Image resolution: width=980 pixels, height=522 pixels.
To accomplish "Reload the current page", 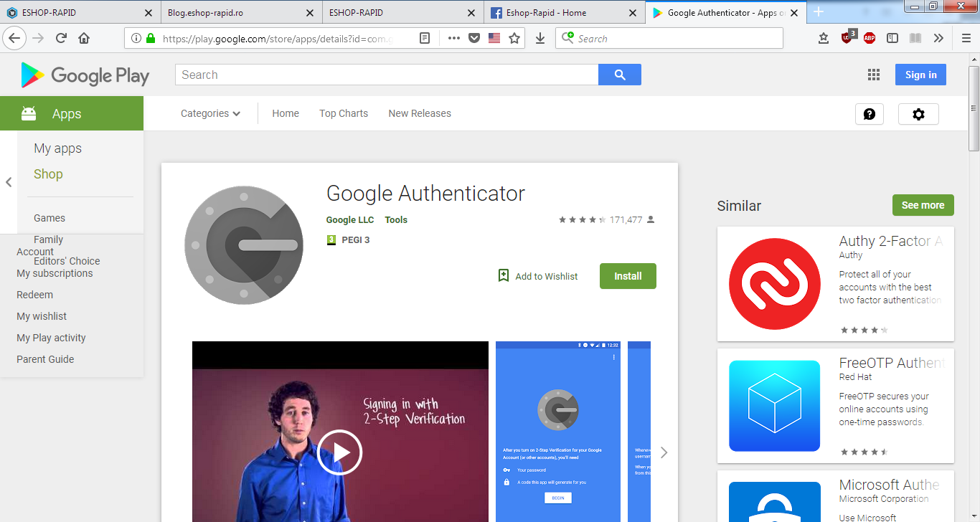I will (61, 38).
